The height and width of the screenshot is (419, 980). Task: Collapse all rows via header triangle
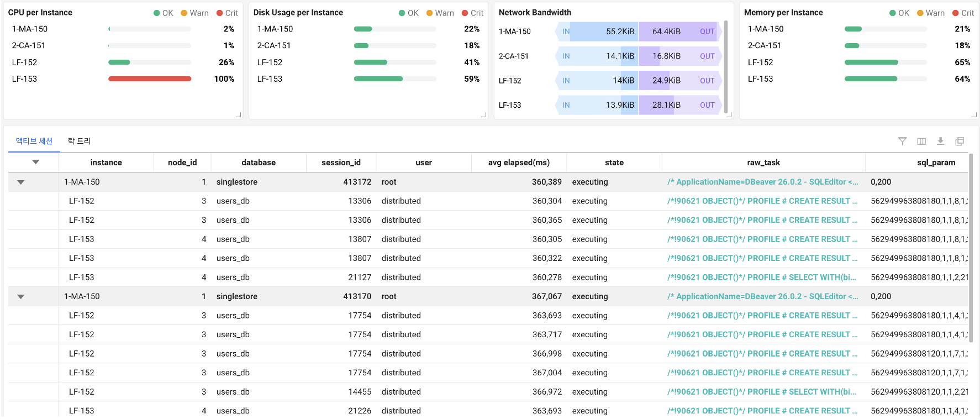click(x=35, y=163)
